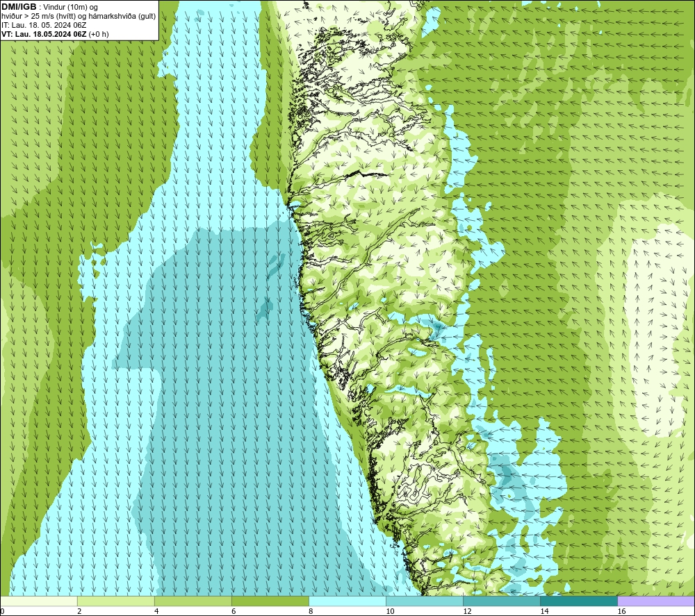Viewport: 695px width, 616px height.
Task: Click the DMI/IGB title text
Action: 19,7
